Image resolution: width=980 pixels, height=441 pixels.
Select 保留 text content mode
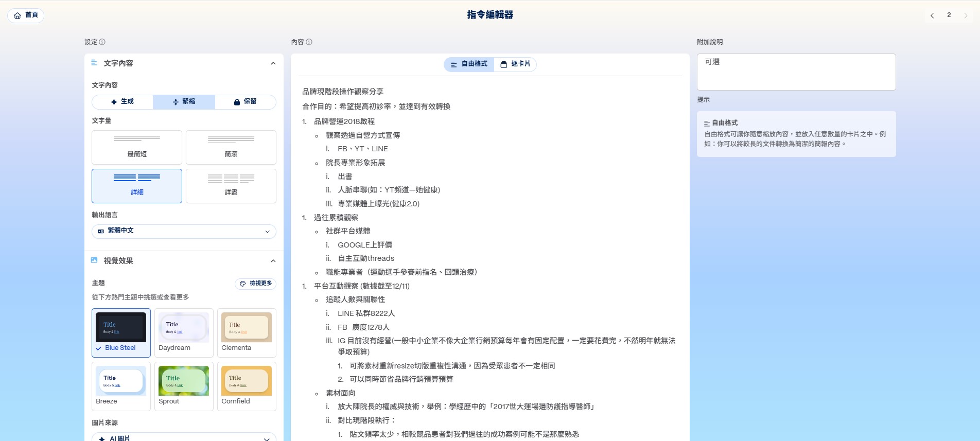click(246, 102)
